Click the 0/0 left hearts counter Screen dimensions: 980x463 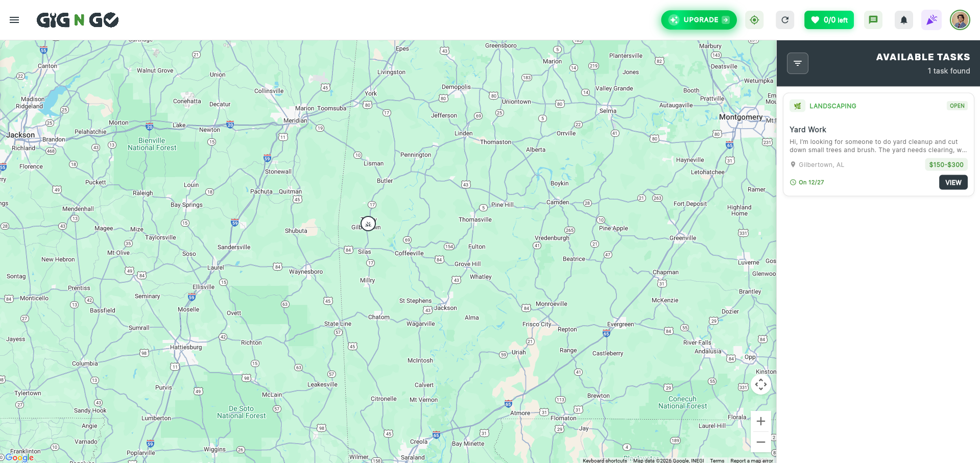pyautogui.click(x=829, y=20)
